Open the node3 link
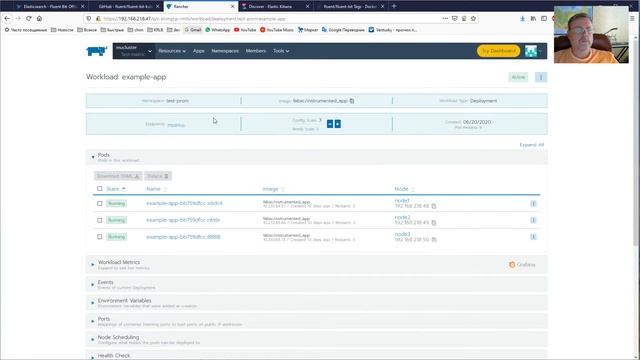Viewport: 640px width, 360px height. tap(402, 234)
